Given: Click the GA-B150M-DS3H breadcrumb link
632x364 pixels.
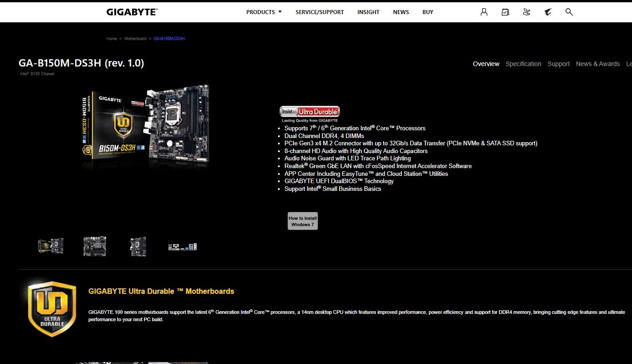Looking at the screenshot, I should 169,39.
